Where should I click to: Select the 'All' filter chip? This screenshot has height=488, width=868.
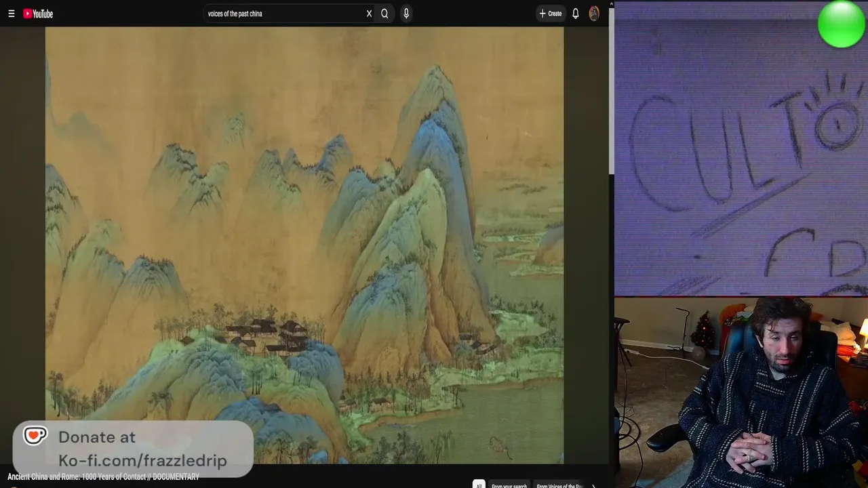(x=479, y=485)
